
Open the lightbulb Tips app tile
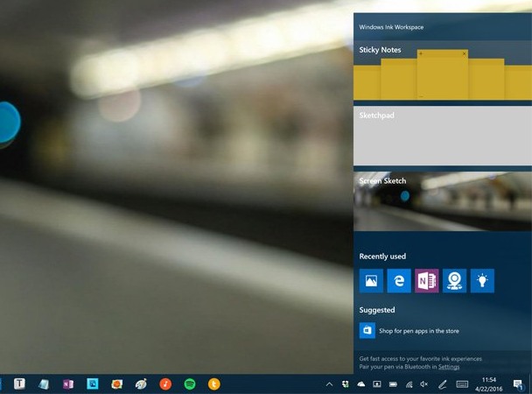pos(482,280)
